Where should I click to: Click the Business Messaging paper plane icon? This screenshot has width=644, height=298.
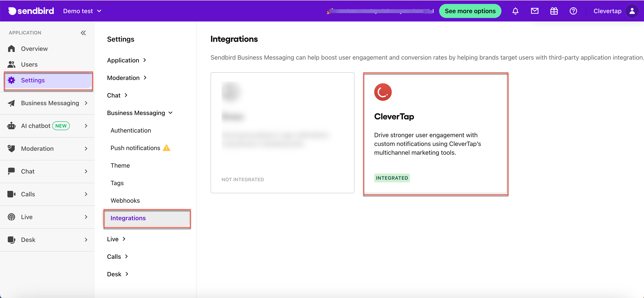(x=11, y=103)
